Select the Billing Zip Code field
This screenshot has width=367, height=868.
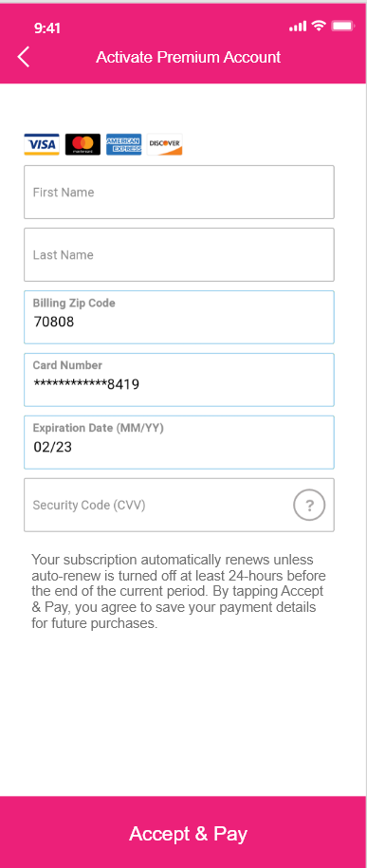[179, 317]
